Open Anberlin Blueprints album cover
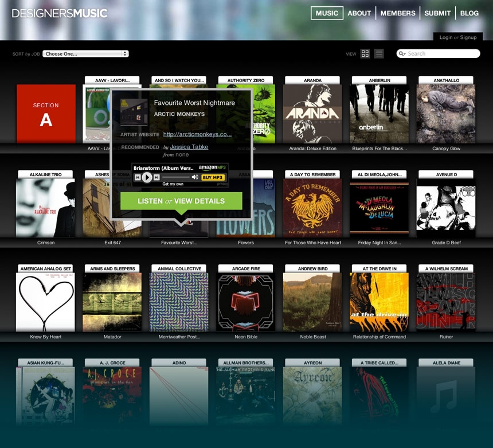Screen dimensions: 493x448 click(x=379, y=114)
